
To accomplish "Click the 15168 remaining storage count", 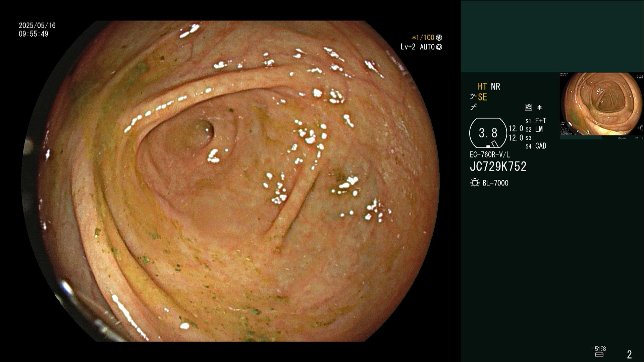I will (599, 349).
